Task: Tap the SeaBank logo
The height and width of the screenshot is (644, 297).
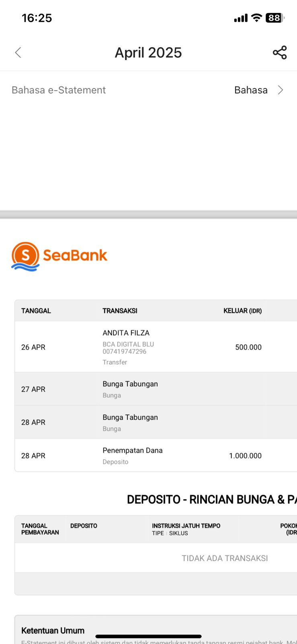Action: pos(59,256)
